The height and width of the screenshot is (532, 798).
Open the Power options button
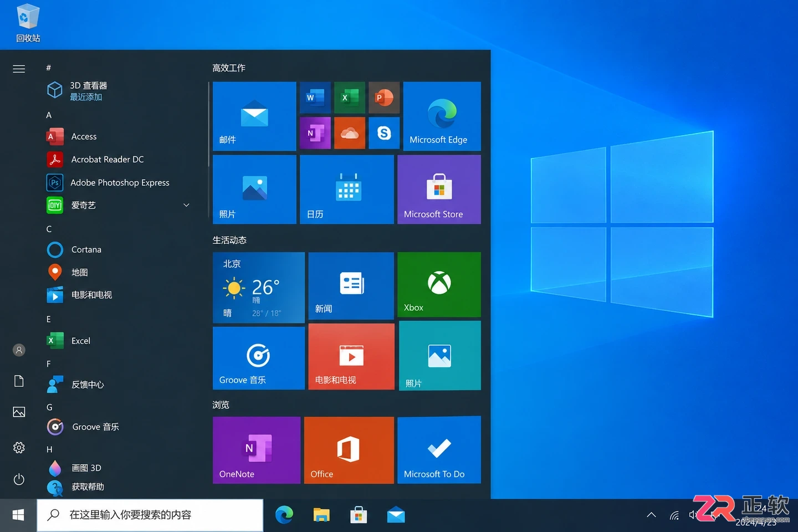tap(19, 479)
